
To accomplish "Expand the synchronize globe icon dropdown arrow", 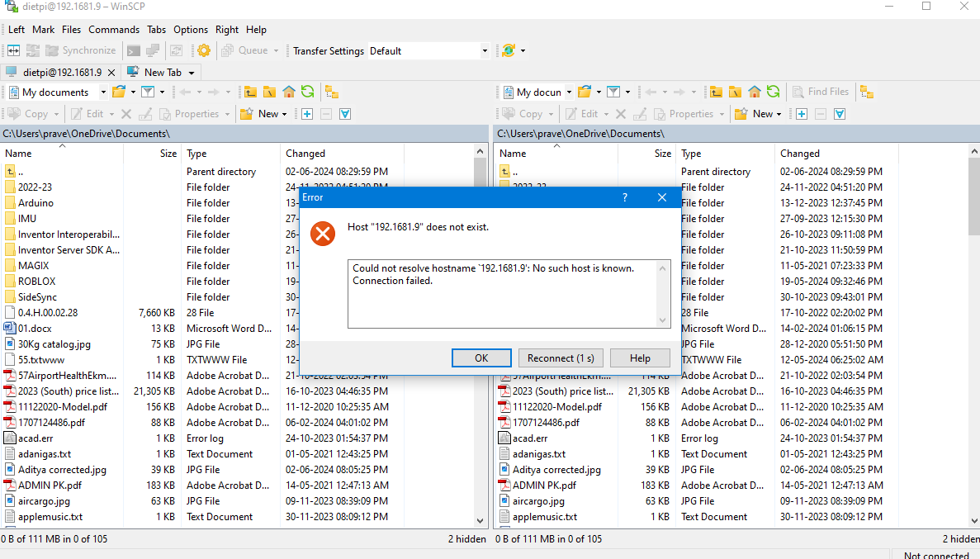I will 523,50.
